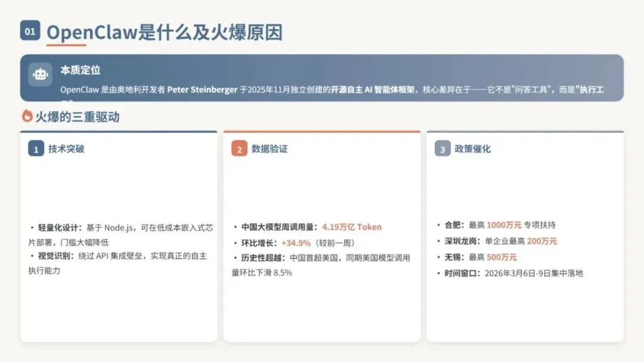Viewport: 644px width, 362px height.
Task: Click the 200万元 amount
Action: tap(541, 241)
